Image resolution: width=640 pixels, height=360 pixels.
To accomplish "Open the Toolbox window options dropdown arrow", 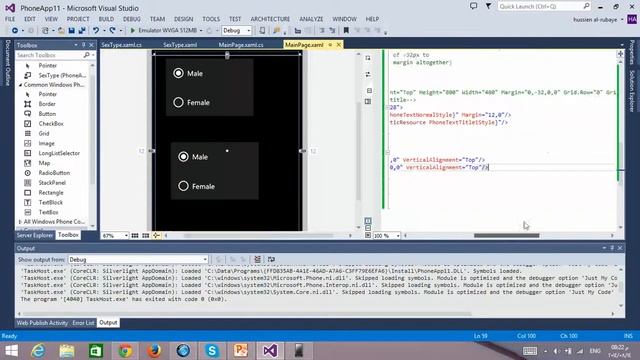I will click(76, 45).
